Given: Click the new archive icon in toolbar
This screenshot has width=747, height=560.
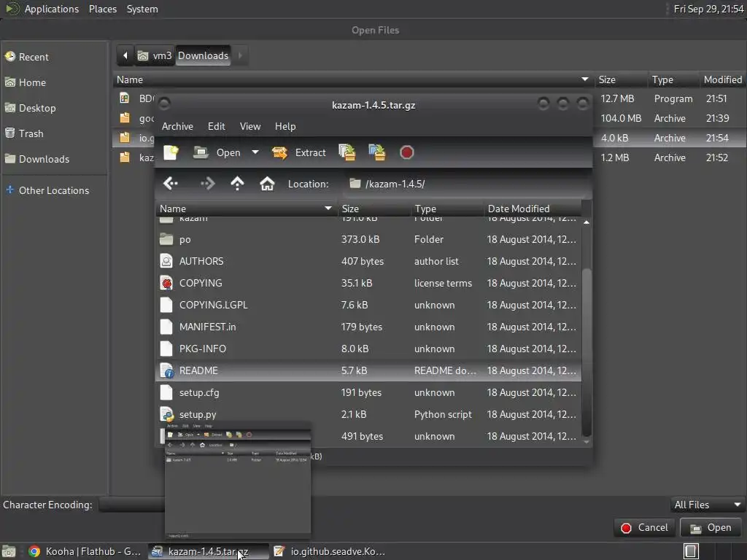Looking at the screenshot, I should click(x=171, y=153).
